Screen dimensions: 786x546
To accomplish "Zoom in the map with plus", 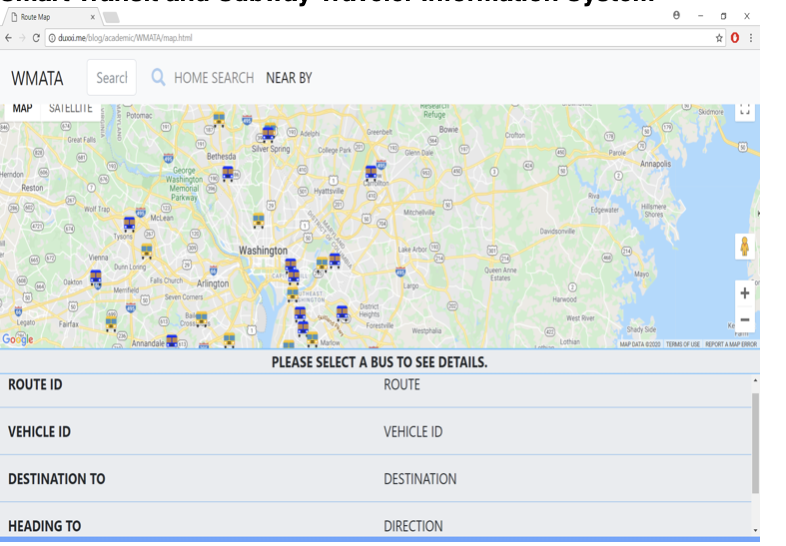I will coord(745,293).
